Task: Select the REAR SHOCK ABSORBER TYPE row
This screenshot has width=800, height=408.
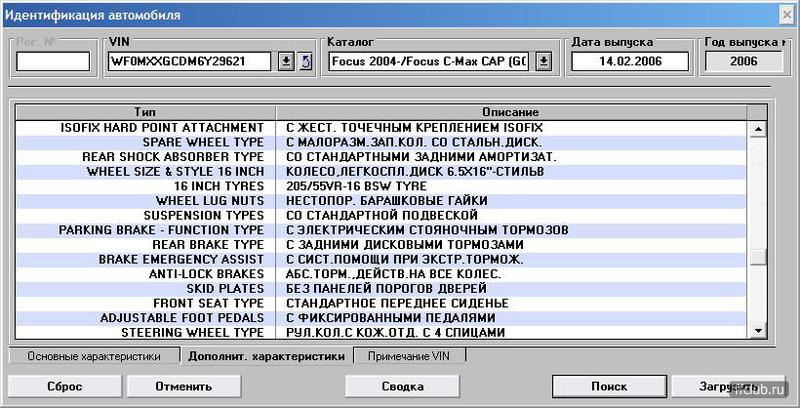Action: [383, 157]
